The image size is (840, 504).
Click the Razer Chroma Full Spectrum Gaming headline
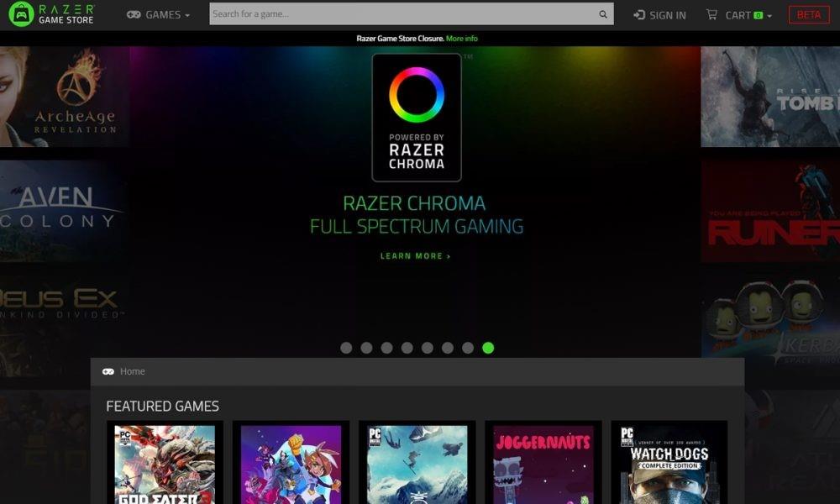417,215
